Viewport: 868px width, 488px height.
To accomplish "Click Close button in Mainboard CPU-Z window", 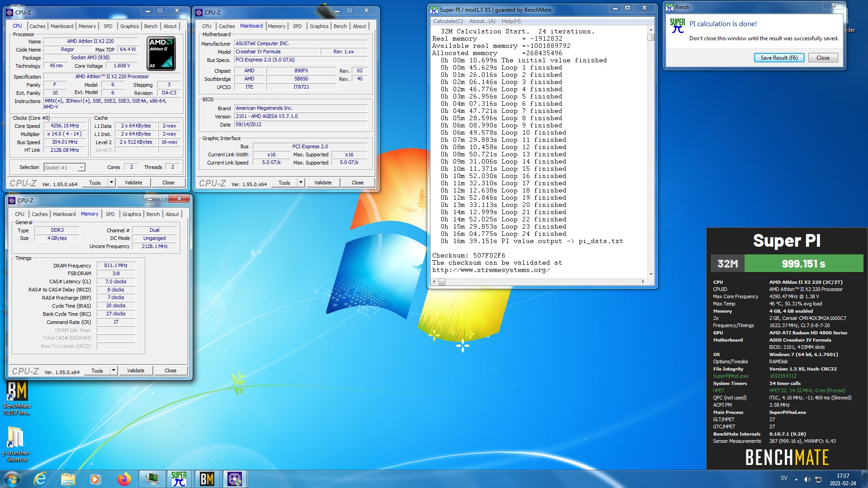I will point(358,183).
